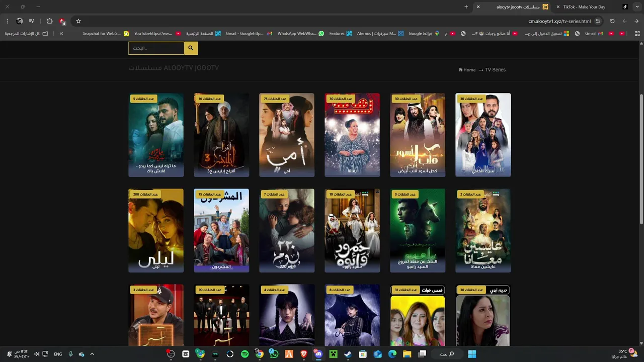Open Discord from the taskbar

[x=318, y=354]
